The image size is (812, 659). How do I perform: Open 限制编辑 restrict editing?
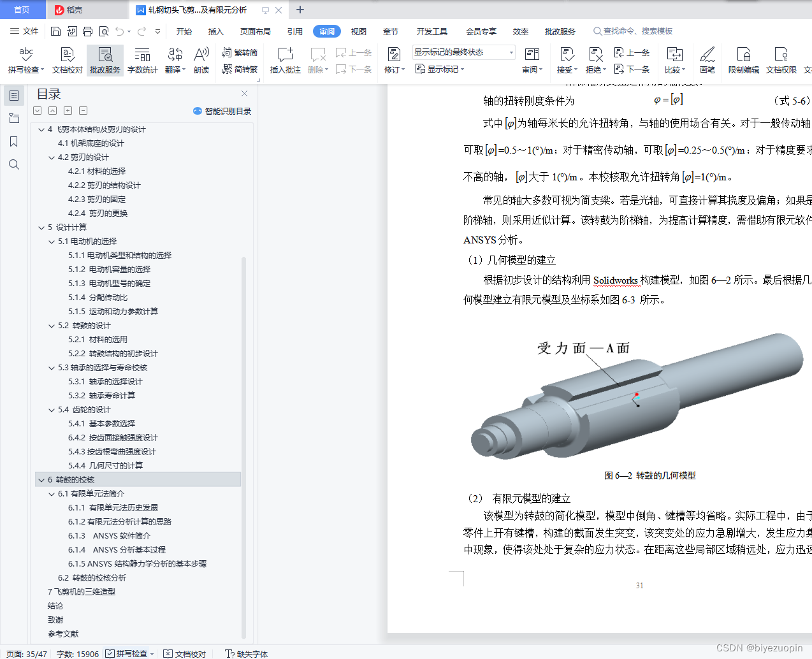[x=744, y=61]
